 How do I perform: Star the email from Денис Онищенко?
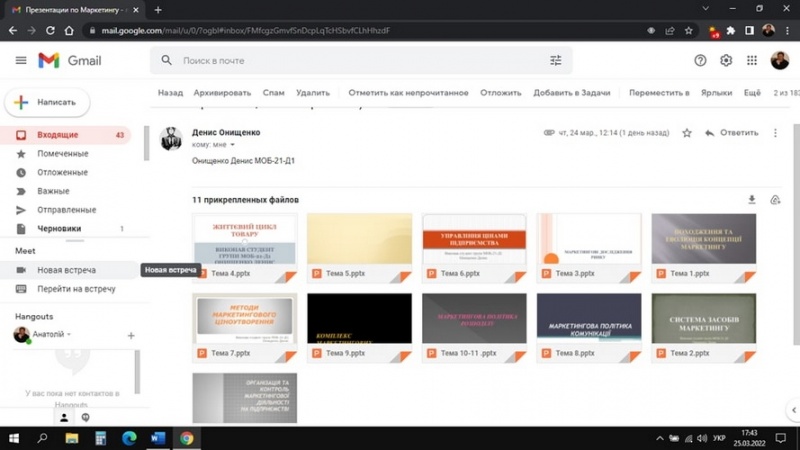click(x=687, y=133)
